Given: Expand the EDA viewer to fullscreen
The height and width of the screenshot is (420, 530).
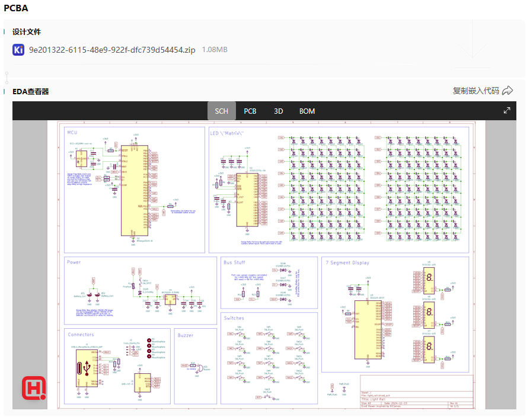Looking at the screenshot, I should (507, 110).
